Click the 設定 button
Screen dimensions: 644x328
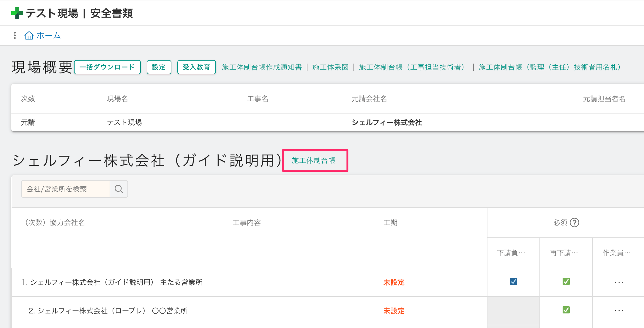[x=159, y=67]
